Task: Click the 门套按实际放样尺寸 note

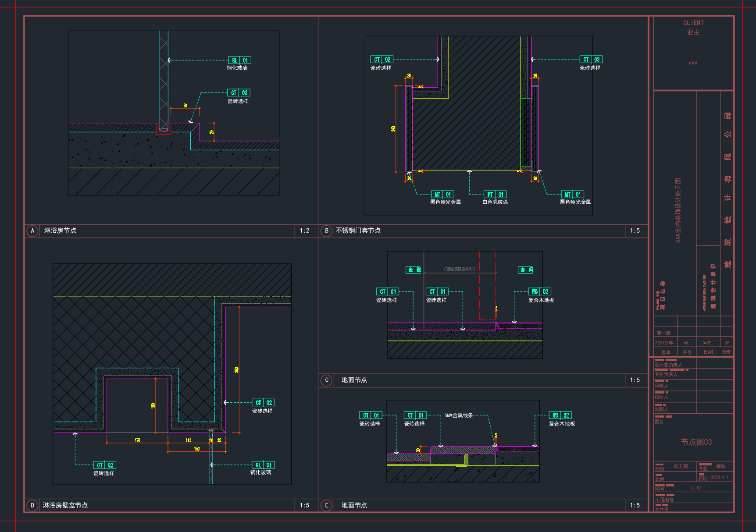Action: click(x=459, y=269)
